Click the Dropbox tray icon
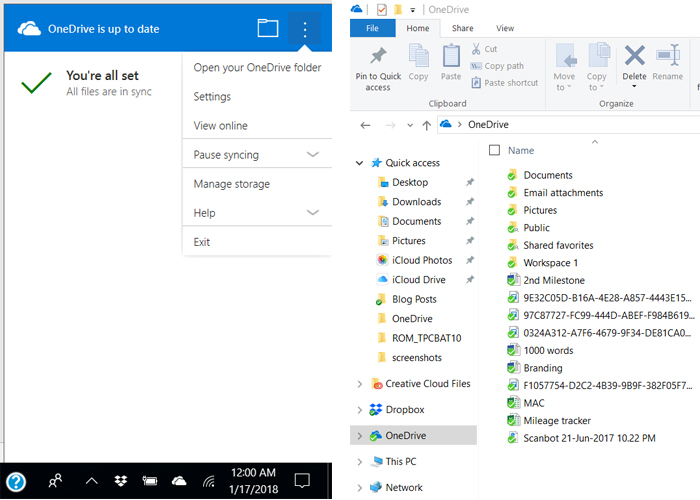700x500 pixels. (x=121, y=481)
